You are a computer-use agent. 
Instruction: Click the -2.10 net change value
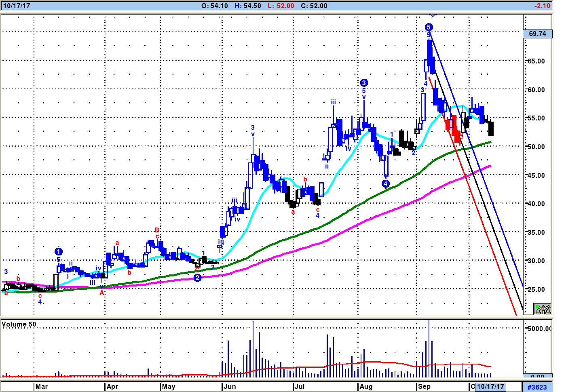pyautogui.click(x=542, y=6)
